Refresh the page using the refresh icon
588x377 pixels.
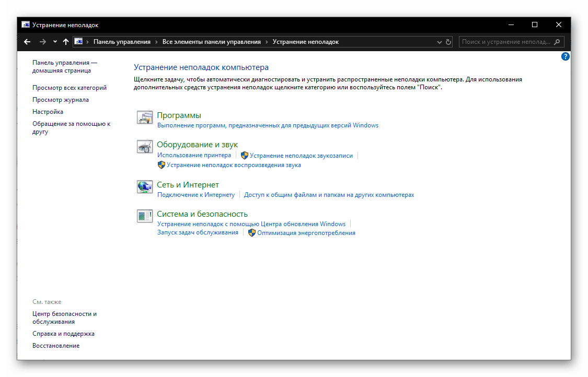pos(448,41)
